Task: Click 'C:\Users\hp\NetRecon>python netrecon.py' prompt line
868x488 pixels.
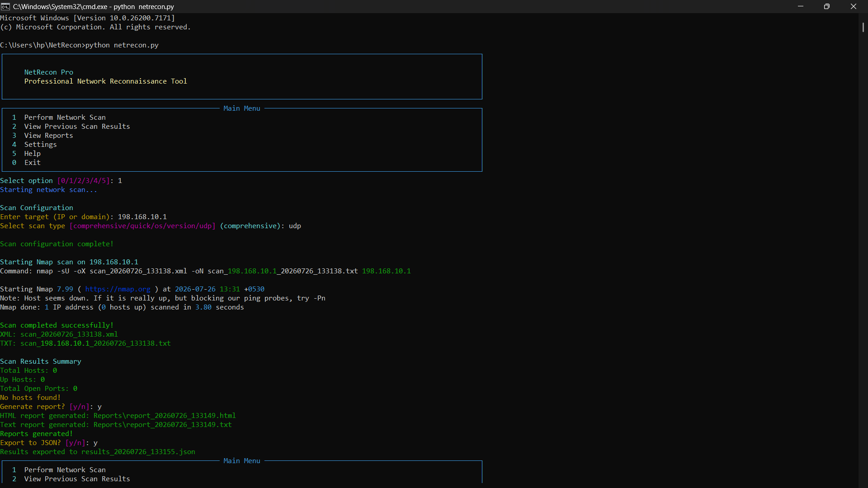Action: click(x=79, y=45)
